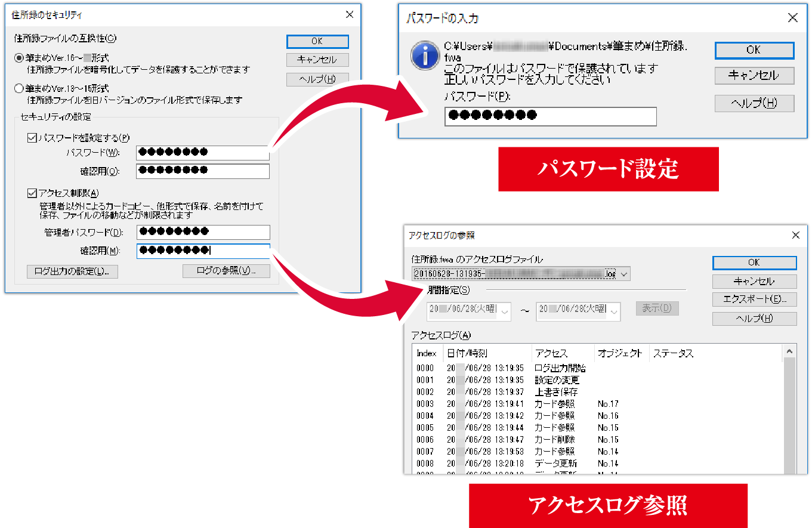Click the パスワード input field

[x=203, y=153]
